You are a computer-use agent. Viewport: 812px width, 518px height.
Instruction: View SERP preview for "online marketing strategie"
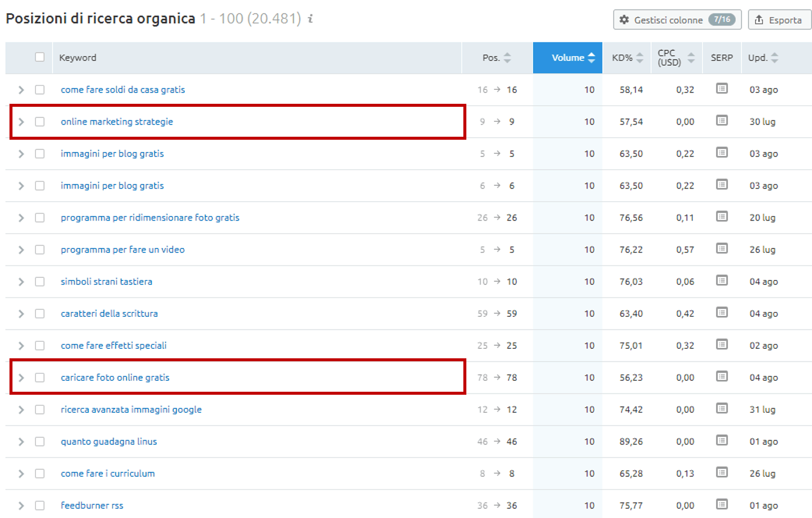point(722,121)
